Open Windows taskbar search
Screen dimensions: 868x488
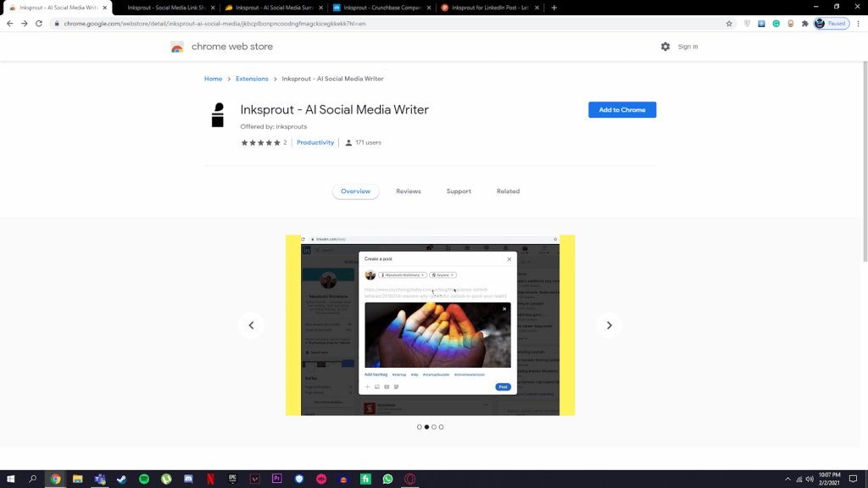[x=33, y=480]
